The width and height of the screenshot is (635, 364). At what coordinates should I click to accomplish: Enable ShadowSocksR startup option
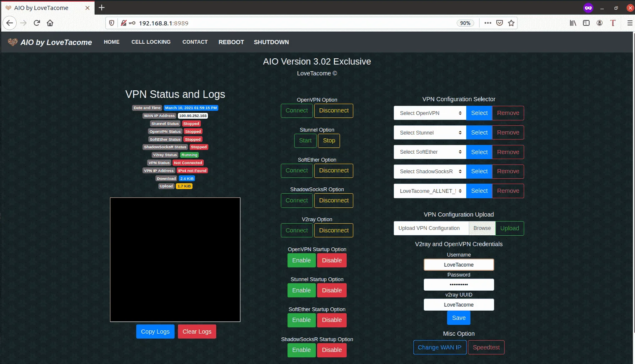302,350
